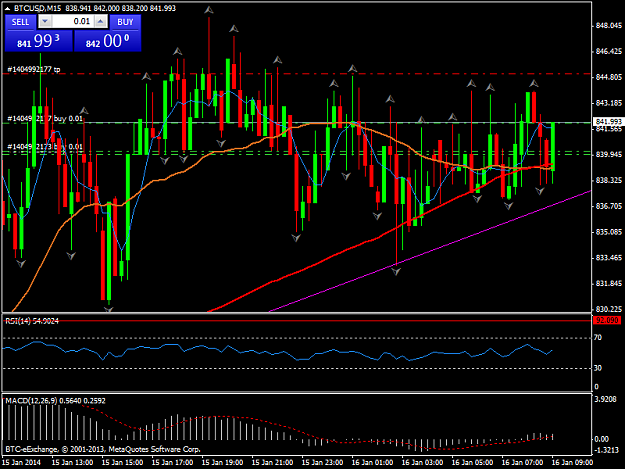Image resolution: width=625 pixels, height=469 pixels.
Task: Click the 16 Jan 09:00 time label
Action: [572, 462]
